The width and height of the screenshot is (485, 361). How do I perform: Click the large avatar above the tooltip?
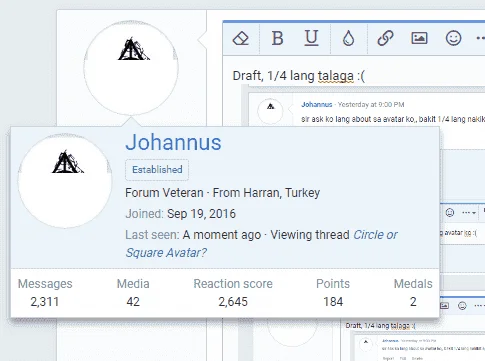click(x=131, y=68)
